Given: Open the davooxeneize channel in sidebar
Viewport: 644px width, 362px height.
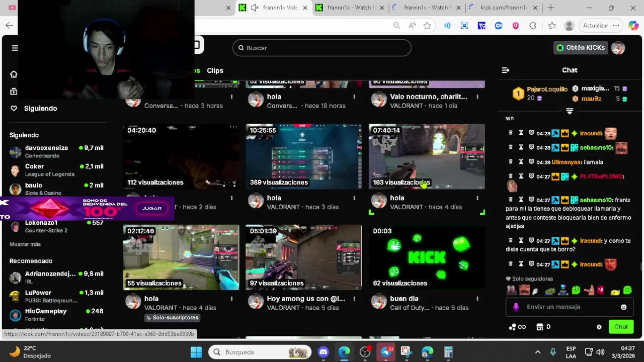Looking at the screenshot, I should pos(56,151).
